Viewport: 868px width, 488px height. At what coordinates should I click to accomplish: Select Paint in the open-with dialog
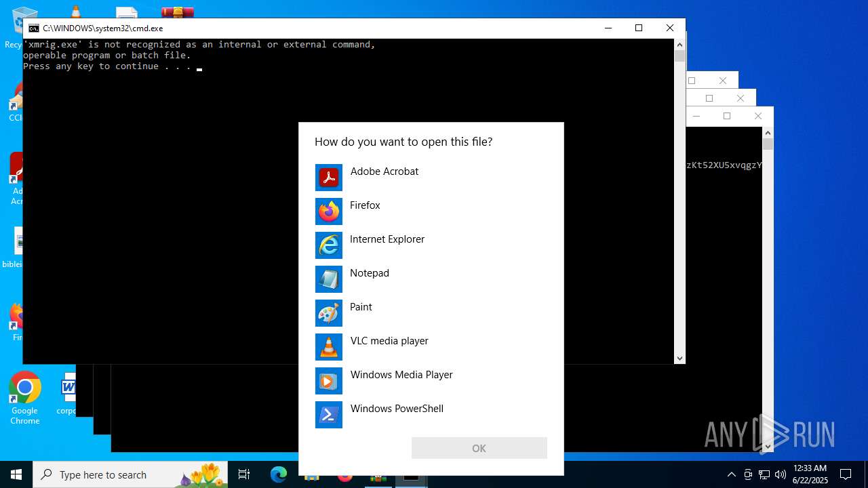(431, 313)
